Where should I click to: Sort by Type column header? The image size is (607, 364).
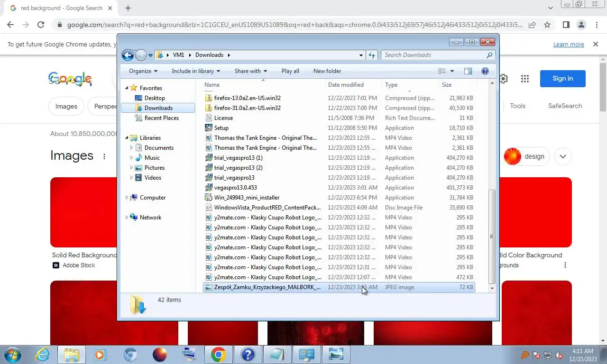click(x=411, y=85)
